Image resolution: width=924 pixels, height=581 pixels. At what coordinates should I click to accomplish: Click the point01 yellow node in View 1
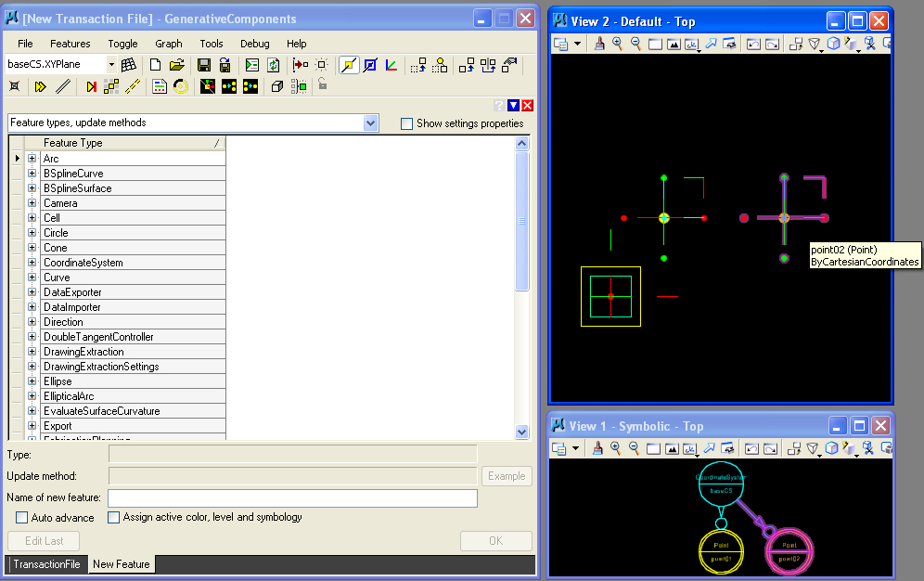pos(721,551)
